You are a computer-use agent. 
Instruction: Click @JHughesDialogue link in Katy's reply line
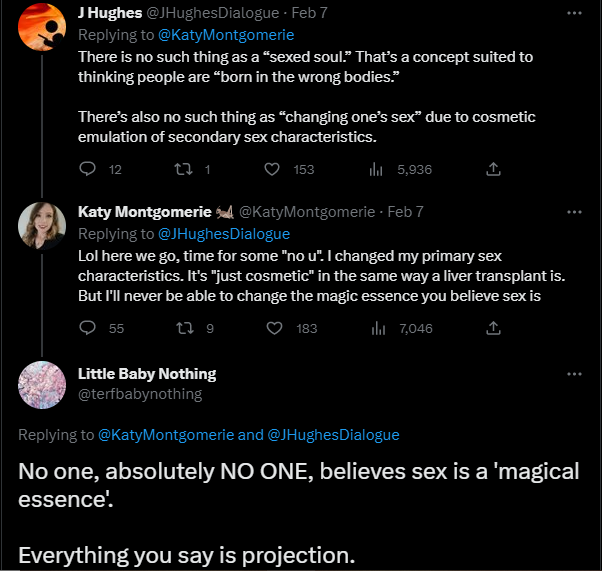(223, 233)
